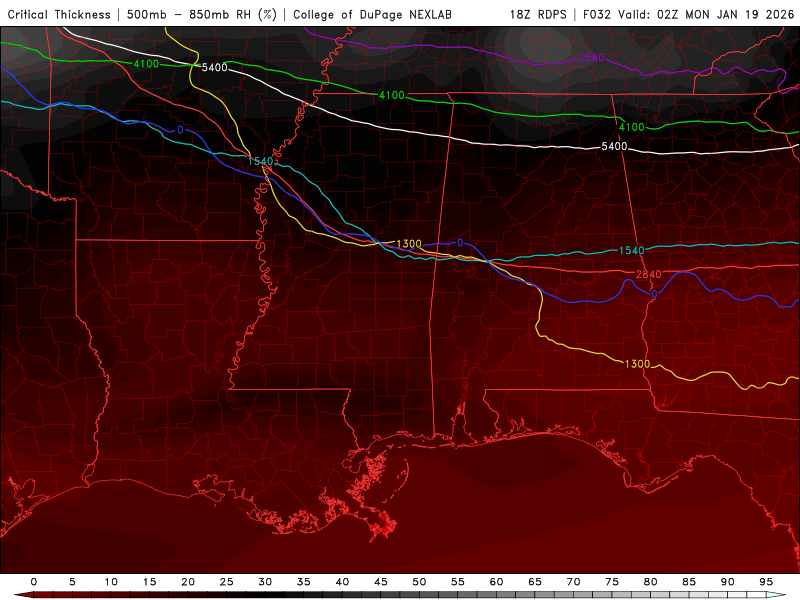The width and height of the screenshot is (800, 600).
Task: Click leftmost green '4100' contour label
Action: (x=146, y=64)
